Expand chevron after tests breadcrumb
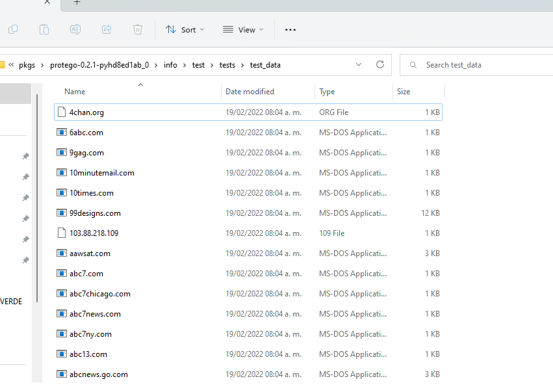The image size is (553, 392). 242,65
